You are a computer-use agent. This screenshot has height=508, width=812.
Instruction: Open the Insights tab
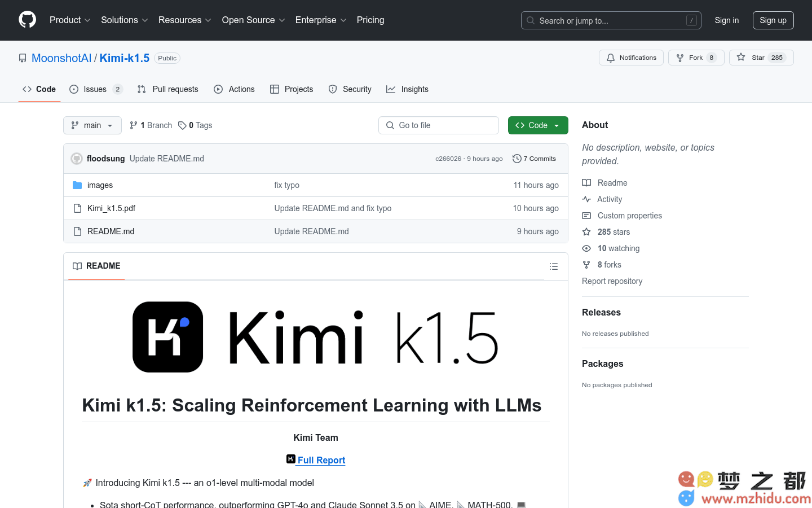407,89
